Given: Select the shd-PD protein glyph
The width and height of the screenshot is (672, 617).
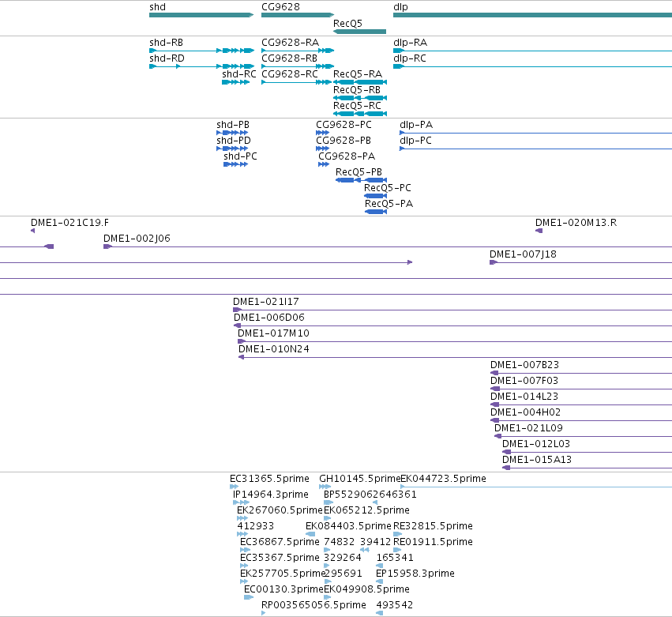Looking at the screenshot, I should pyautogui.click(x=232, y=149).
